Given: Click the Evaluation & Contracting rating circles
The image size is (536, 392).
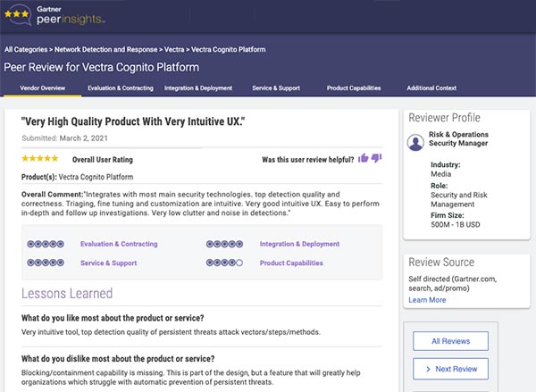Looking at the screenshot, I should (x=46, y=244).
